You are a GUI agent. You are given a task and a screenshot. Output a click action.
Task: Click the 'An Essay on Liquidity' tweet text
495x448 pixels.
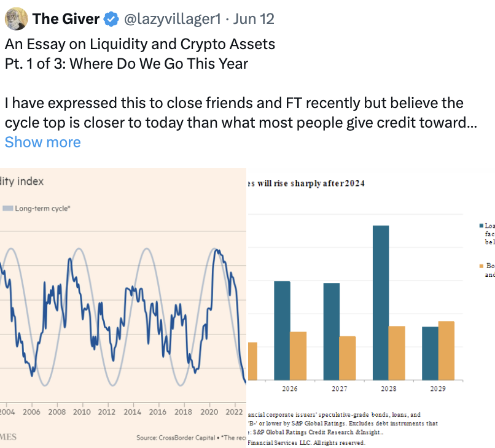pyautogui.click(x=140, y=44)
